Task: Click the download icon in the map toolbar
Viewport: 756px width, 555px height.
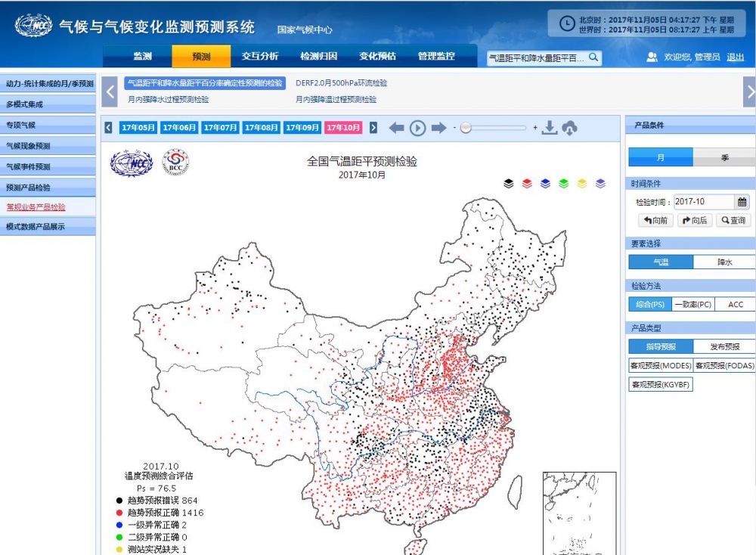Action: click(x=549, y=128)
